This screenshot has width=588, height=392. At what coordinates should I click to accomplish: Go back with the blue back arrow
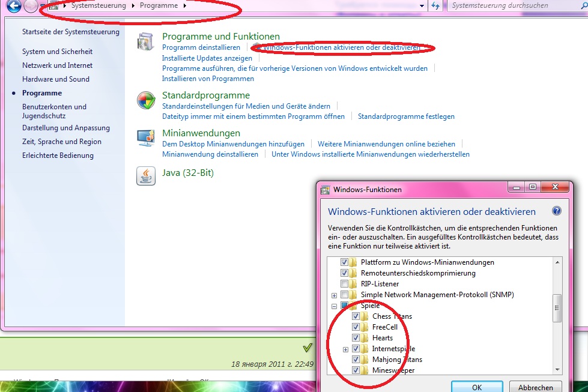(14, 7)
